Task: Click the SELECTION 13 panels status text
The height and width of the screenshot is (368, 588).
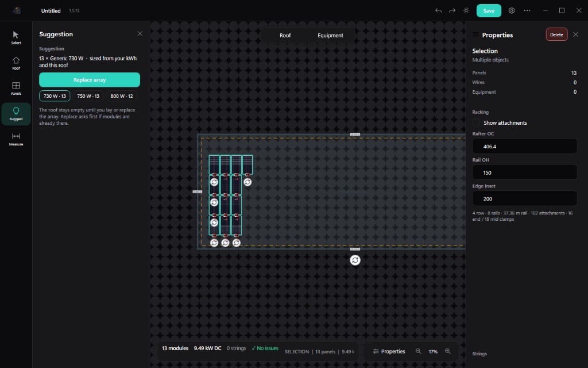Action: tap(319, 351)
